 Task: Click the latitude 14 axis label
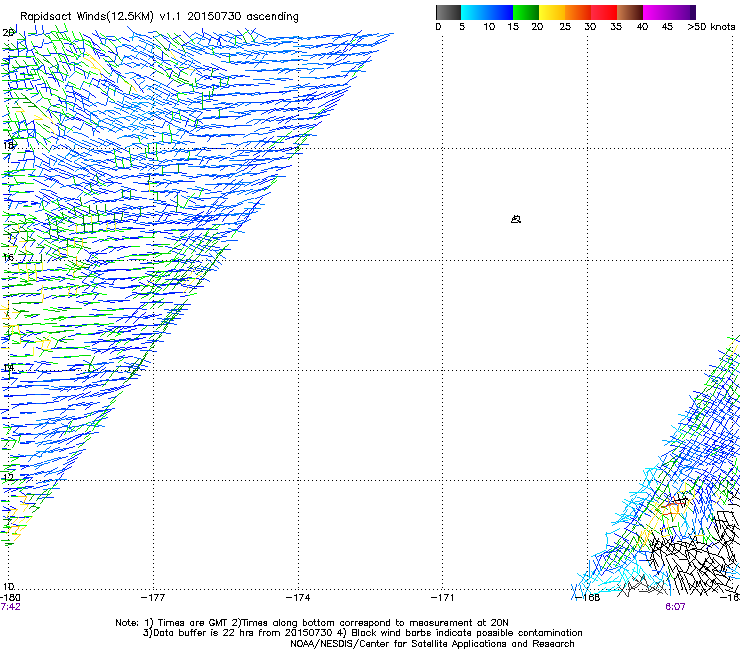8,367
